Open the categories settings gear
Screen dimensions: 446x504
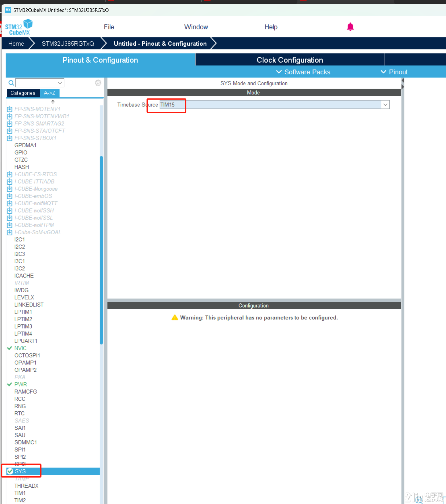coord(98,83)
